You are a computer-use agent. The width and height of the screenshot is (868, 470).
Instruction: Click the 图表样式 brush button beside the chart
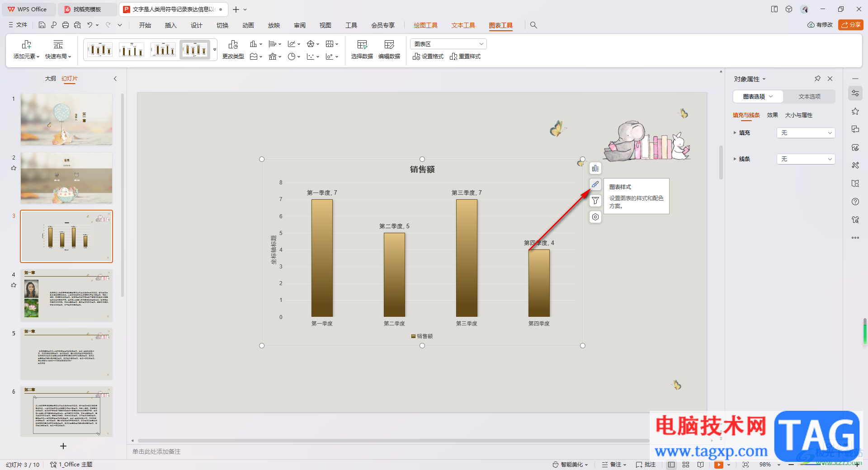click(595, 184)
